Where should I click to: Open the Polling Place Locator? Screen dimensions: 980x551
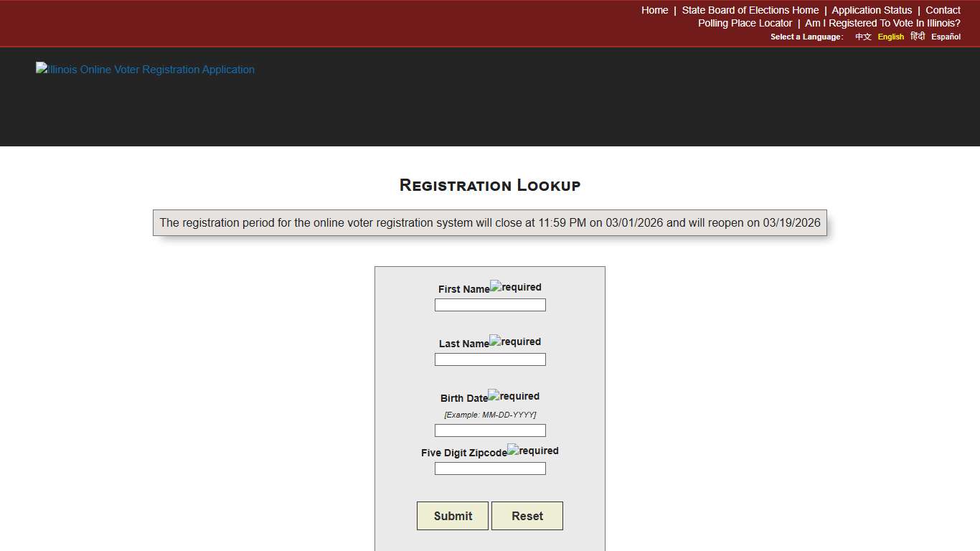point(745,23)
